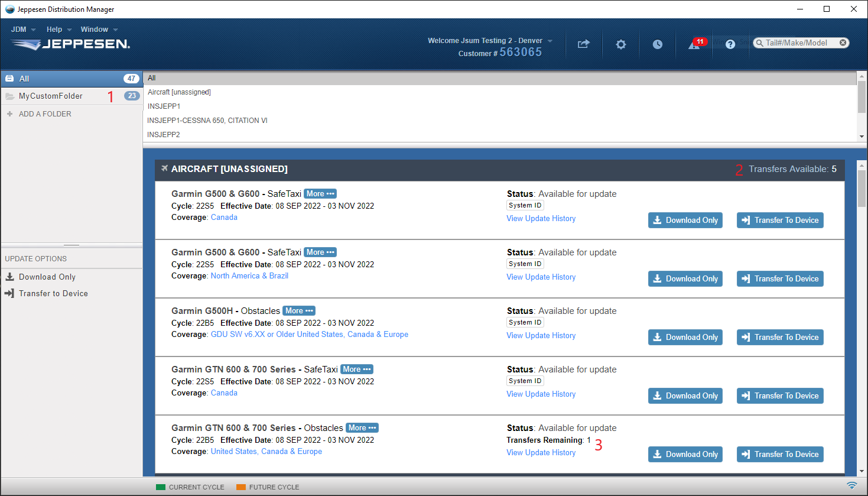Image resolution: width=868 pixels, height=496 pixels.
Task: Open View Update History for G500H Obstacles
Action: tap(541, 336)
